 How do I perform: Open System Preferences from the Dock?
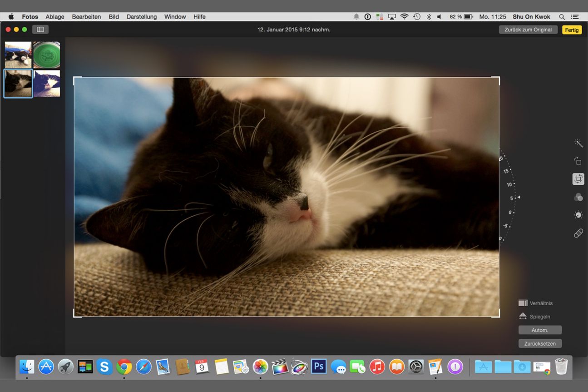tap(416, 366)
